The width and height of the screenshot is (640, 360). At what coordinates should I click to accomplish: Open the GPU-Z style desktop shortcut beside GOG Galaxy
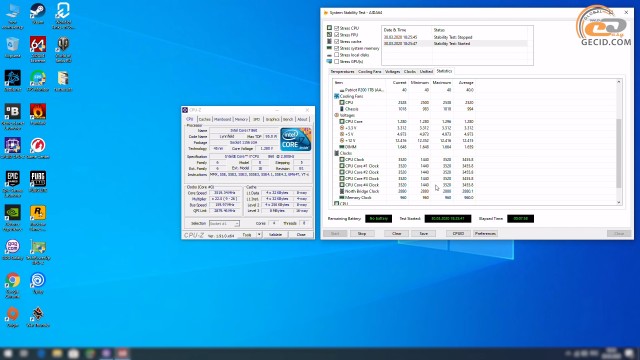click(x=38, y=251)
